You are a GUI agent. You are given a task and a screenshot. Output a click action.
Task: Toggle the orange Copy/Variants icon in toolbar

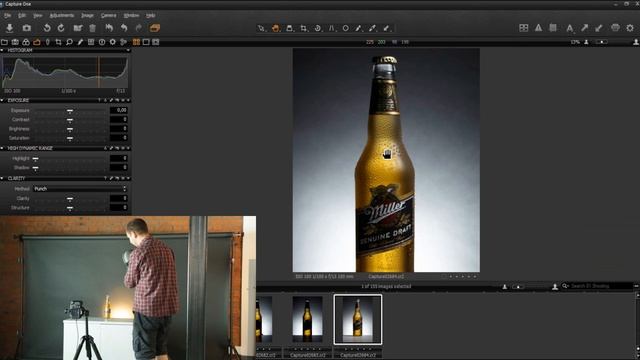(155, 28)
